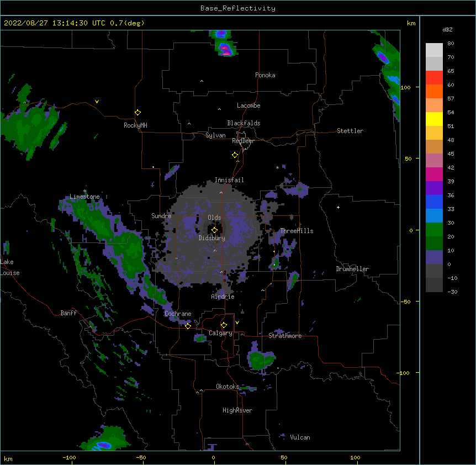Viewport: 476px width, 465px height.
Task: Click the Cochrane label
Action: tap(178, 314)
